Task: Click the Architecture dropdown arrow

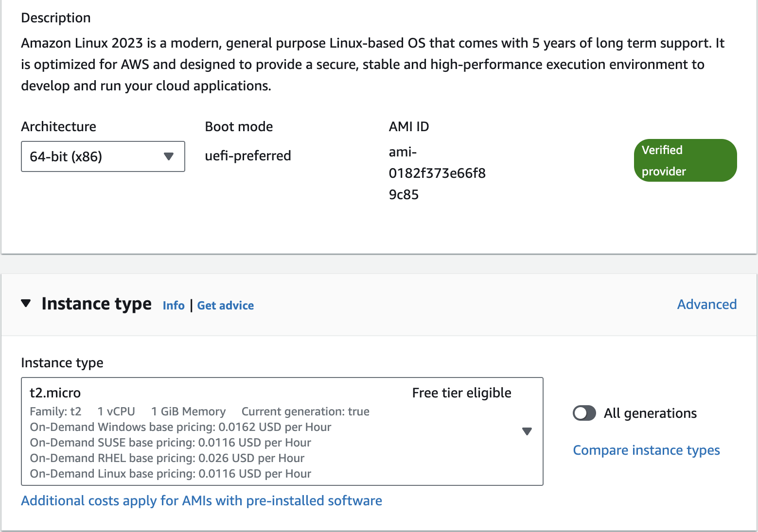Action: [169, 156]
